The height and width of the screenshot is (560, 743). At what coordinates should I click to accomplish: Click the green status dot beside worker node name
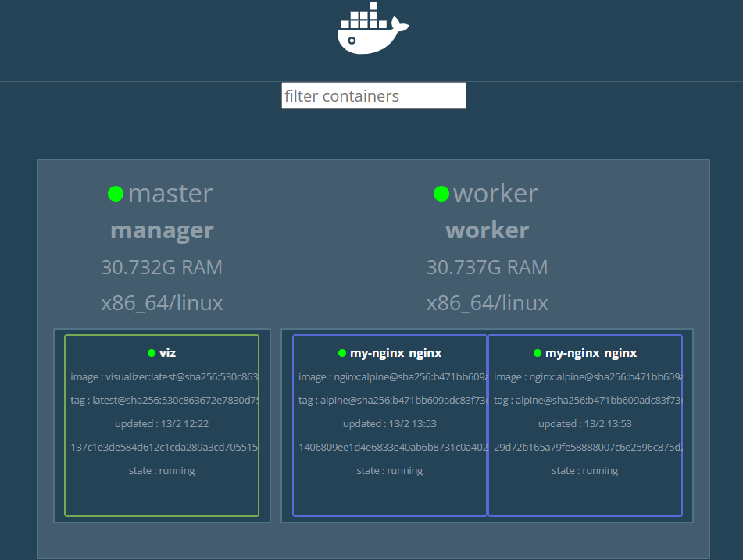[x=441, y=194]
